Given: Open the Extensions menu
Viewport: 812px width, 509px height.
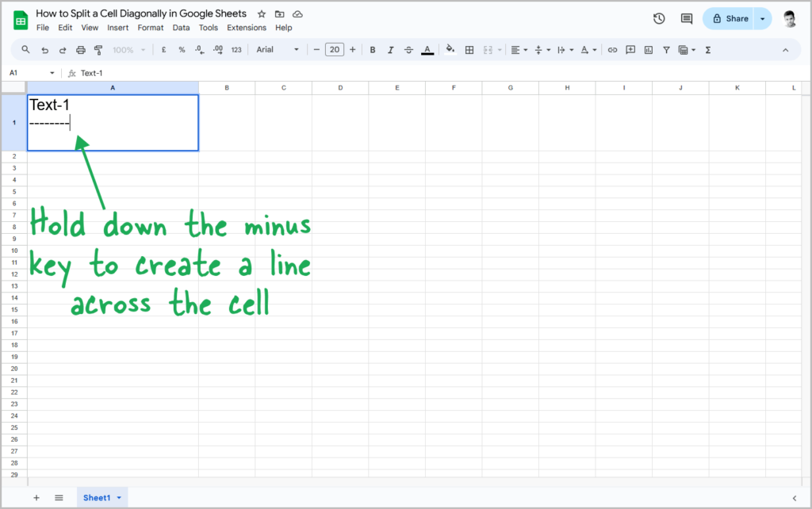Looking at the screenshot, I should pyautogui.click(x=247, y=28).
